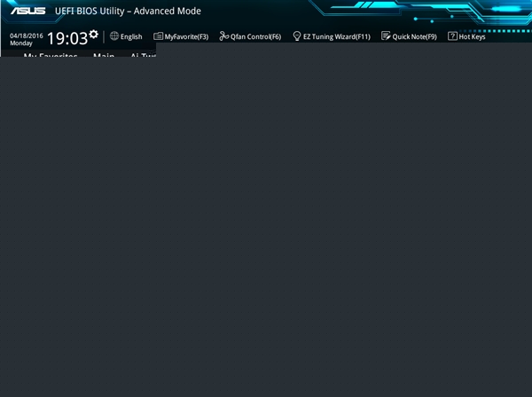532x397 pixels.
Task: Open clock settings via the gear icon
Action: (x=93, y=34)
